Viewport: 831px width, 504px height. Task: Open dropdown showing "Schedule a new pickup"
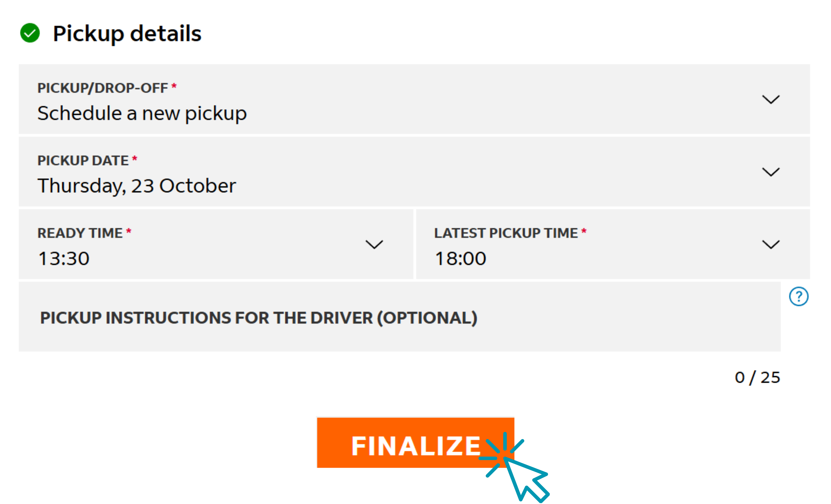pyautogui.click(x=142, y=113)
